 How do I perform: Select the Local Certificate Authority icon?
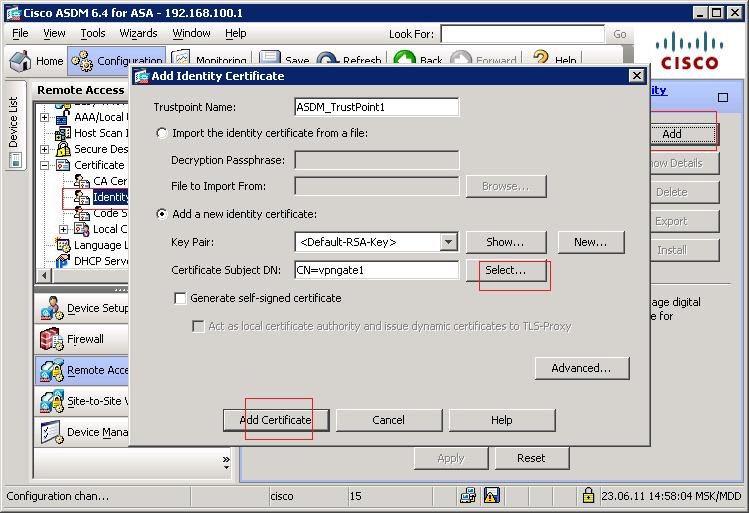click(82, 229)
